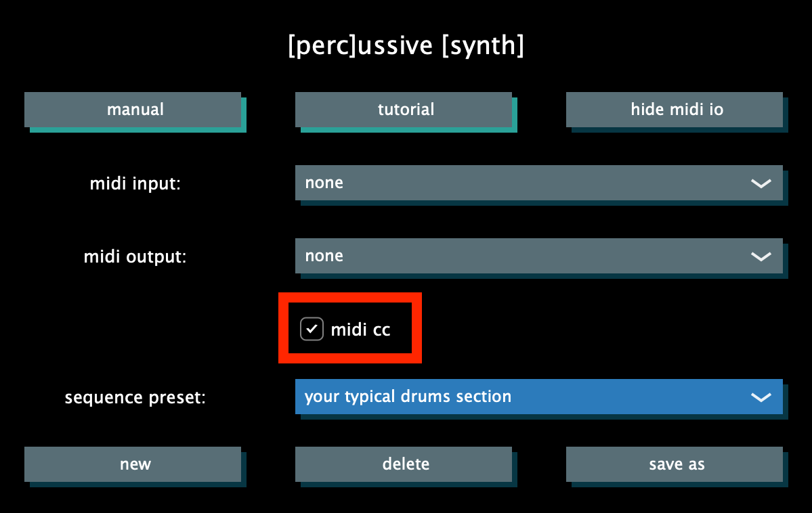Screen dimensions: 812x513
Task: Open the sequence preset dropdown
Action: coord(538,397)
